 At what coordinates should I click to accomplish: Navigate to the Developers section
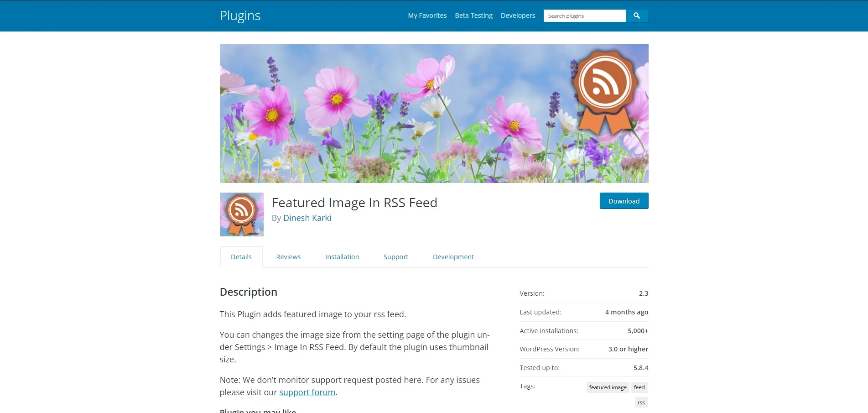coord(518,16)
